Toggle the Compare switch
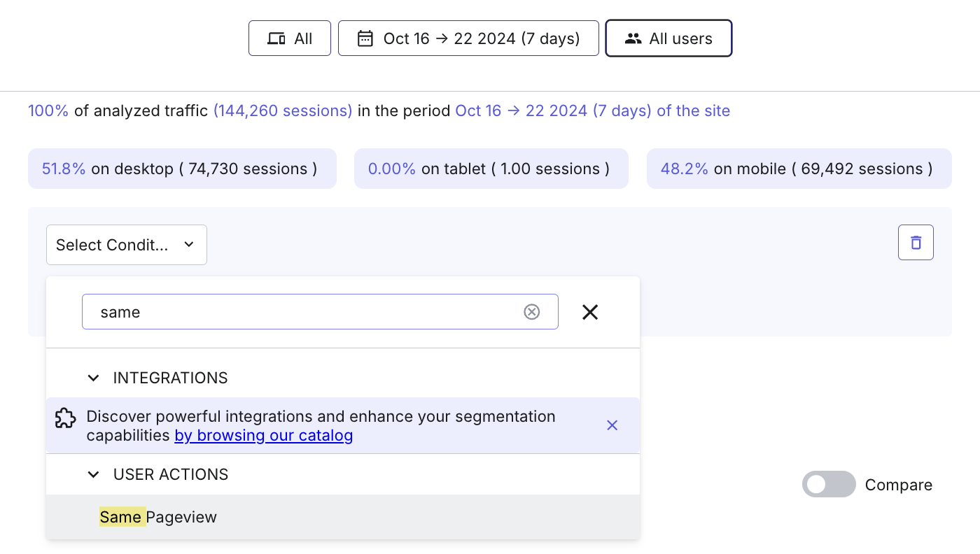This screenshot has height=554, width=980. coord(829,484)
